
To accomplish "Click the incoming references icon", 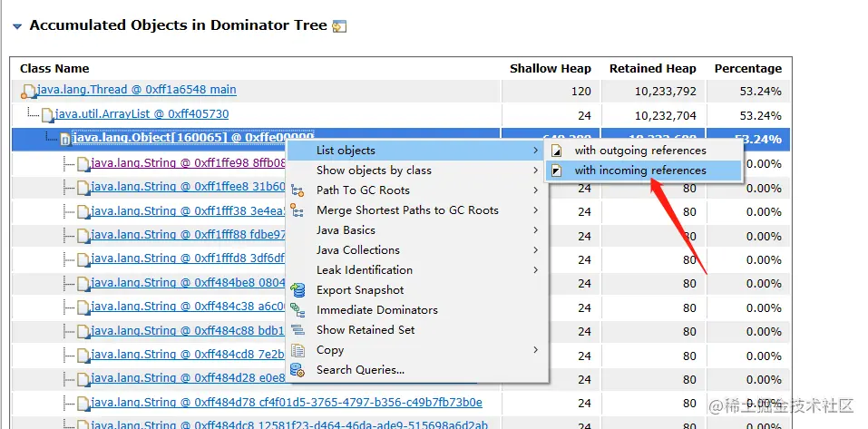I will pyautogui.click(x=558, y=171).
